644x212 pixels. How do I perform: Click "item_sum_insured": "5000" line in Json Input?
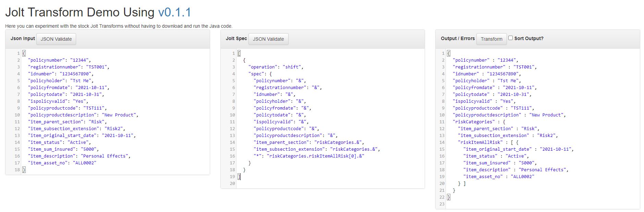pyautogui.click(x=63, y=149)
